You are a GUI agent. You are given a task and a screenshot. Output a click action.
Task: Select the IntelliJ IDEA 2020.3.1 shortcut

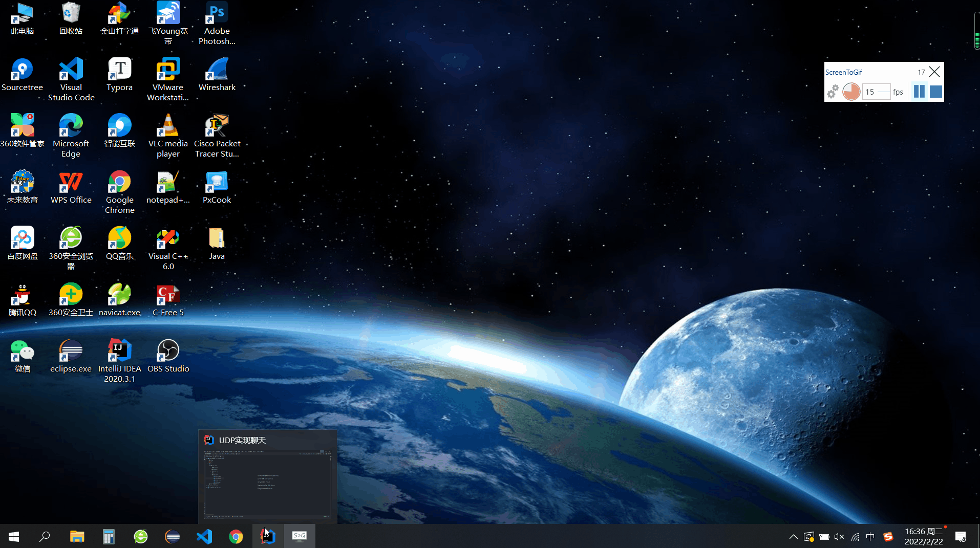119,361
